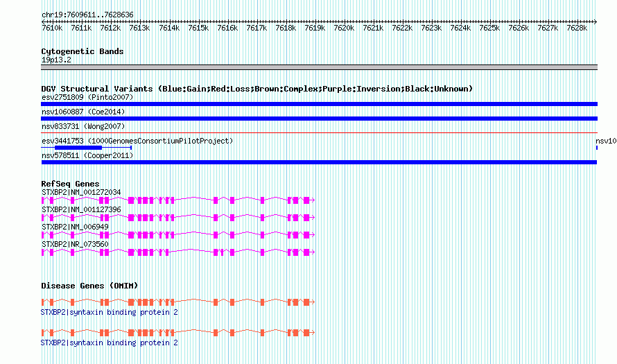This screenshot has height=364, width=617.
Task: Click the nsv578511 (Cooper2011) label
Action: click(x=87, y=155)
